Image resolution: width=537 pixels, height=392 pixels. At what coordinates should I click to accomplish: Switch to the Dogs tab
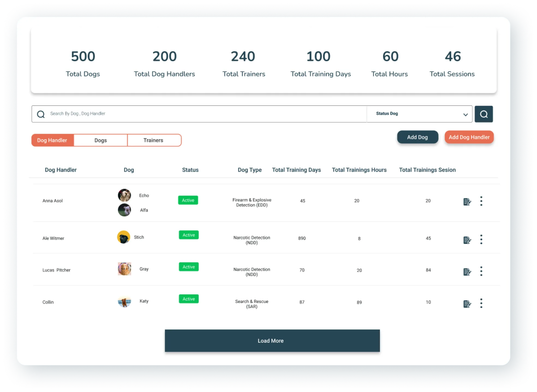100,140
